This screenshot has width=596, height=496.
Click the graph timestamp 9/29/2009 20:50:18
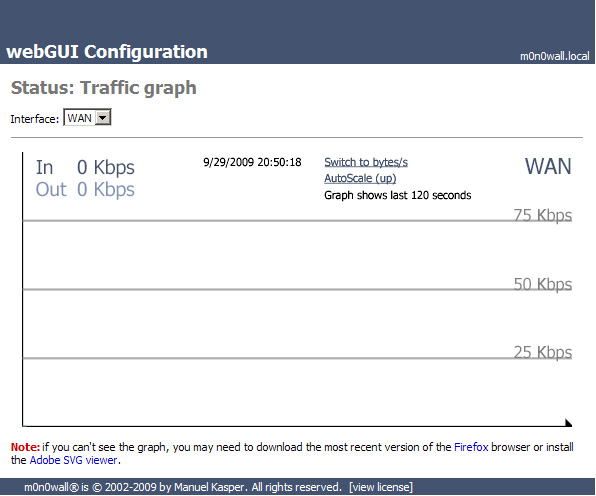point(252,162)
